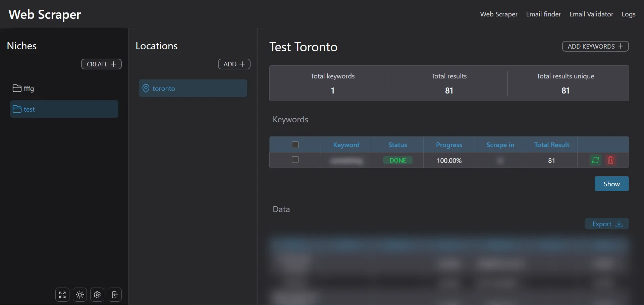Open settings via the gear icon
This screenshot has height=305, width=644.
coord(97,295)
